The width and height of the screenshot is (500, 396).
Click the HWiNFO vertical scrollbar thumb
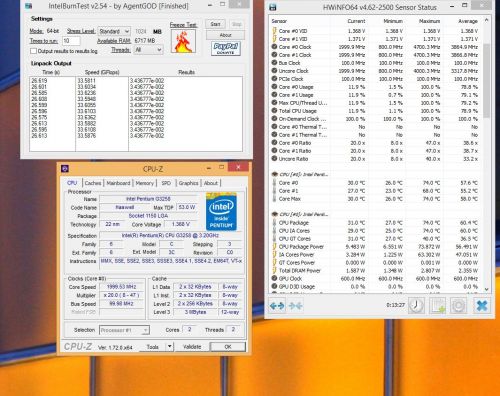(x=486, y=80)
